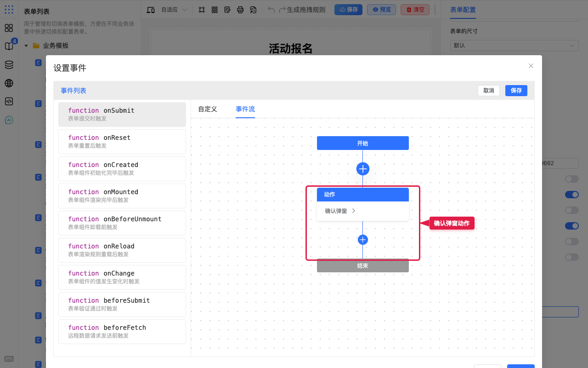Click the printer icon in toolbar
Image resolution: width=588 pixels, height=368 pixels.
240,10
